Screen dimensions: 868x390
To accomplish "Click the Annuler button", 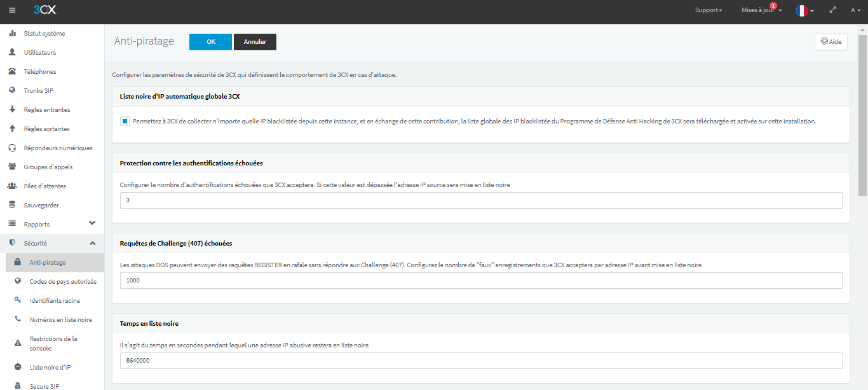I will point(255,42).
